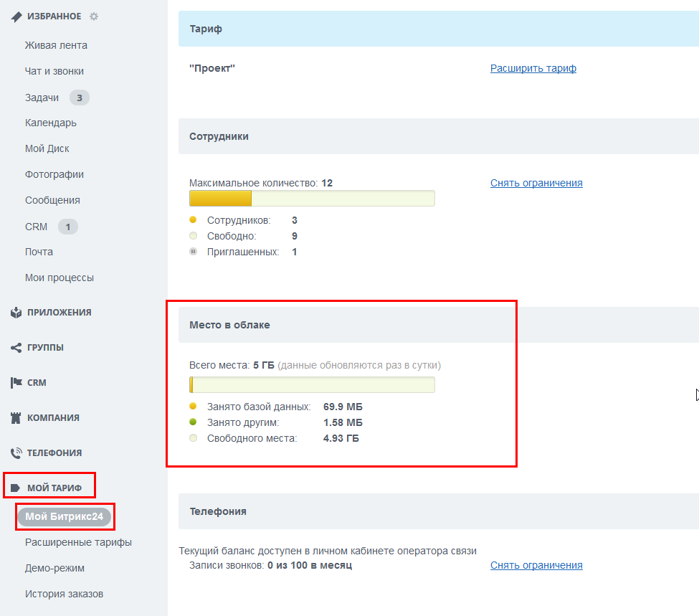Click the Приложения box icon
Image resolution: width=699 pixels, height=616 pixels.
pos(16,312)
